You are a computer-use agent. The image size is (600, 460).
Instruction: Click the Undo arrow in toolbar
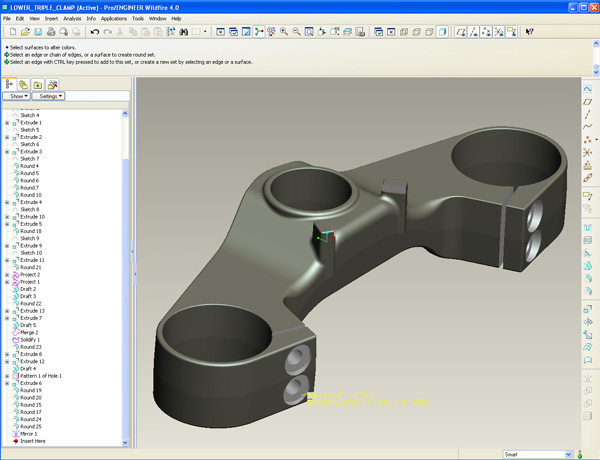pyautogui.click(x=95, y=32)
